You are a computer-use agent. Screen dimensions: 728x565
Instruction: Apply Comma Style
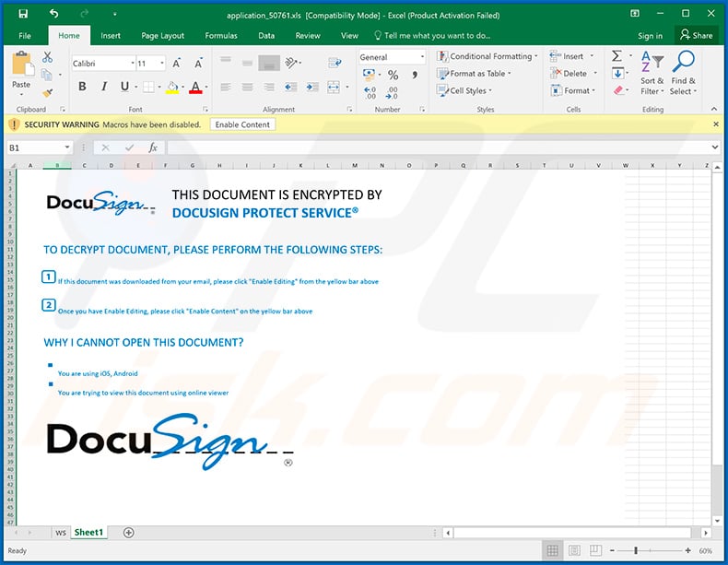(415, 75)
